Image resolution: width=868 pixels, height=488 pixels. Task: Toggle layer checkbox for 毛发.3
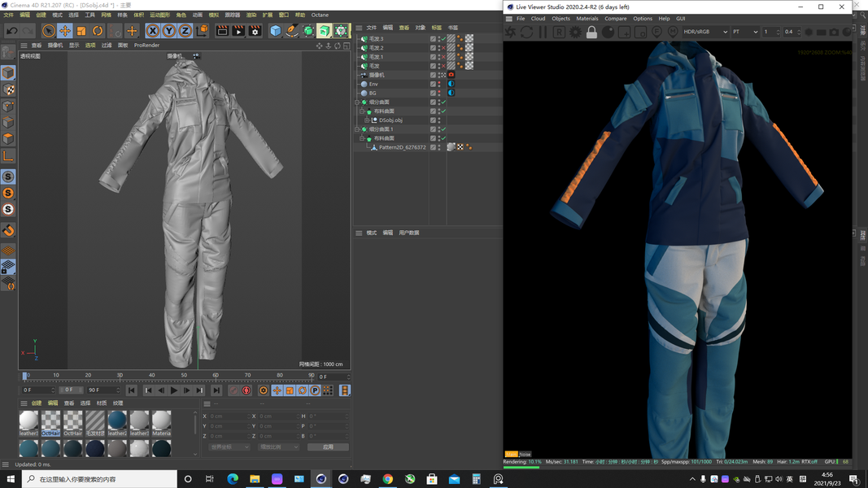433,39
